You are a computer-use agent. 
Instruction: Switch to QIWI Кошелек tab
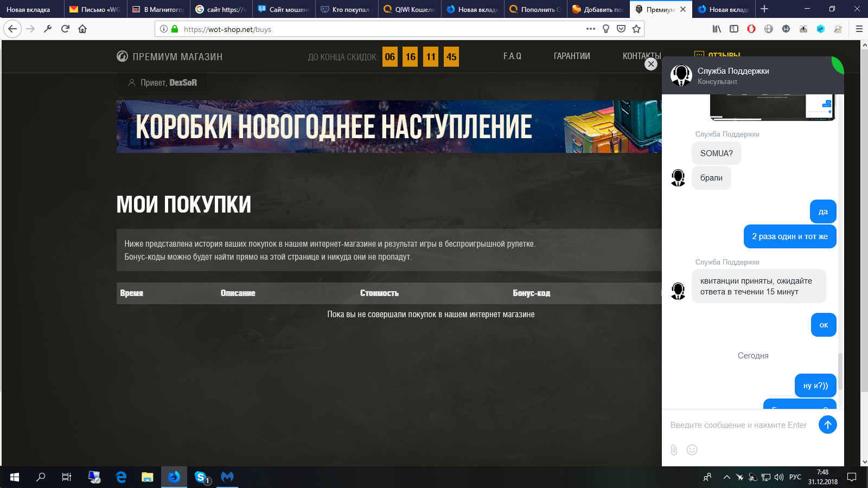point(410,9)
